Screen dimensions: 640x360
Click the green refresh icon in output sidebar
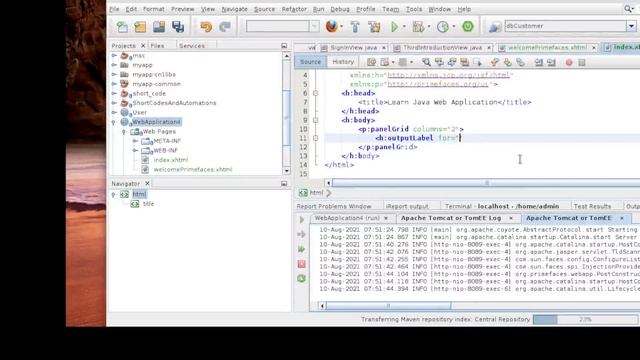tap(302, 279)
